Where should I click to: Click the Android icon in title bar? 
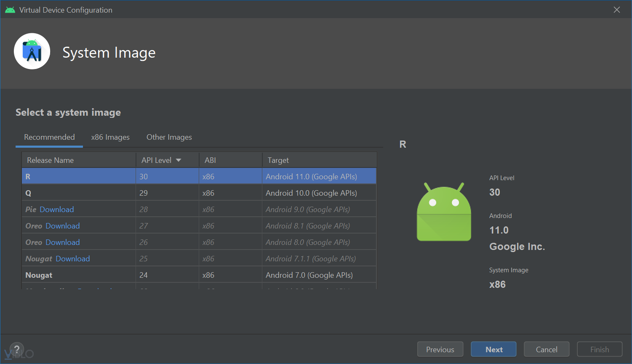pyautogui.click(x=10, y=10)
